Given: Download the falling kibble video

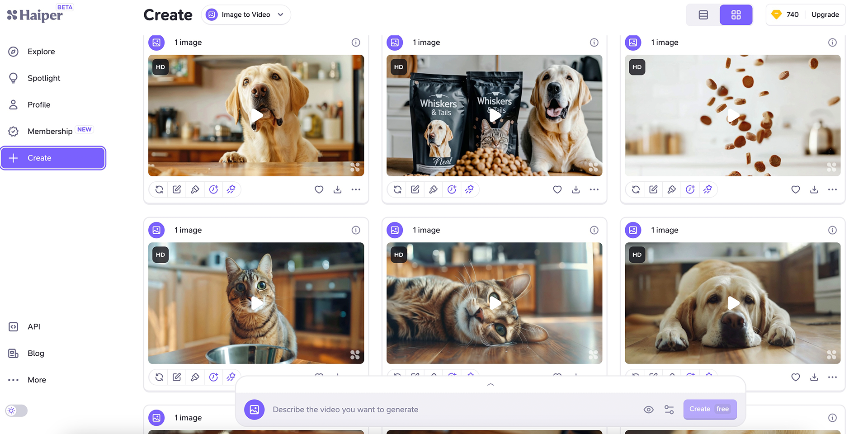Looking at the screenshot, I should coord(814,189).
